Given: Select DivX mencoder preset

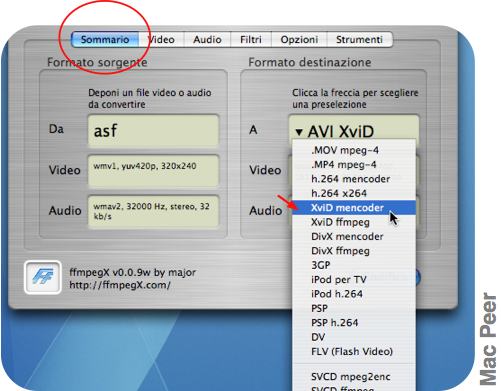Looking at the screenshot, I should tap(354, 236).
